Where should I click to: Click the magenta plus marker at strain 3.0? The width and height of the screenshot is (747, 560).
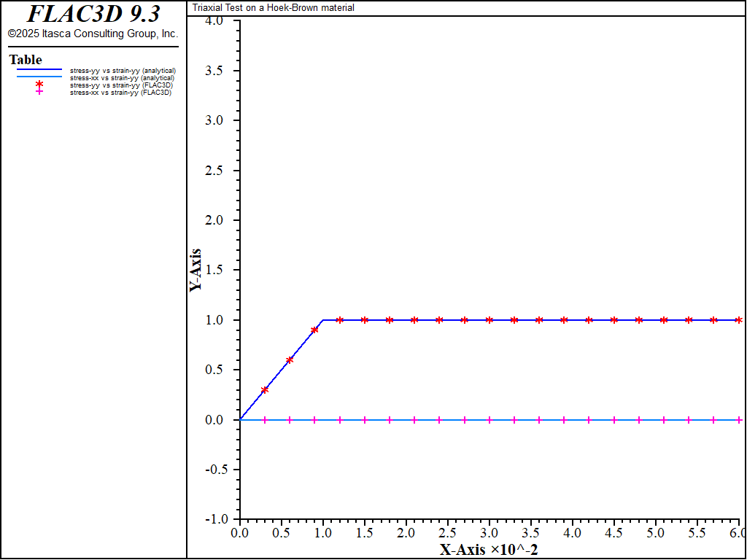(489, 420)
